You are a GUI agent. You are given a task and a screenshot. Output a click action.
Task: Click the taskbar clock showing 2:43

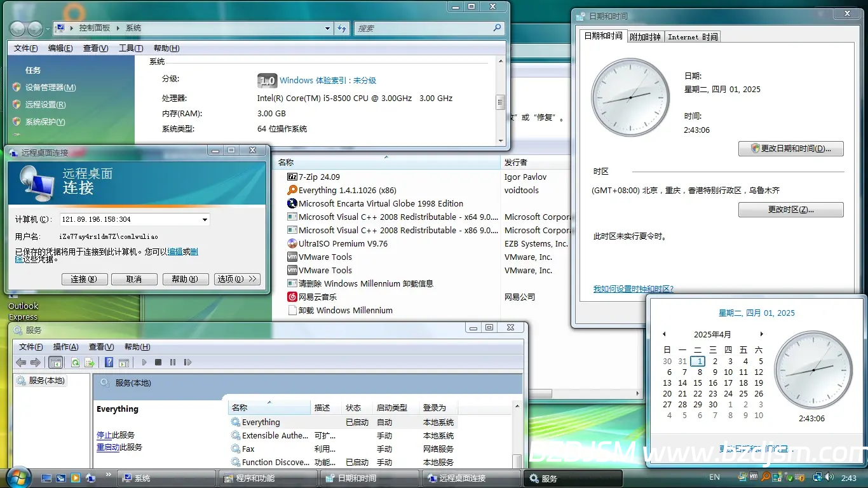(x=849, y=478)
